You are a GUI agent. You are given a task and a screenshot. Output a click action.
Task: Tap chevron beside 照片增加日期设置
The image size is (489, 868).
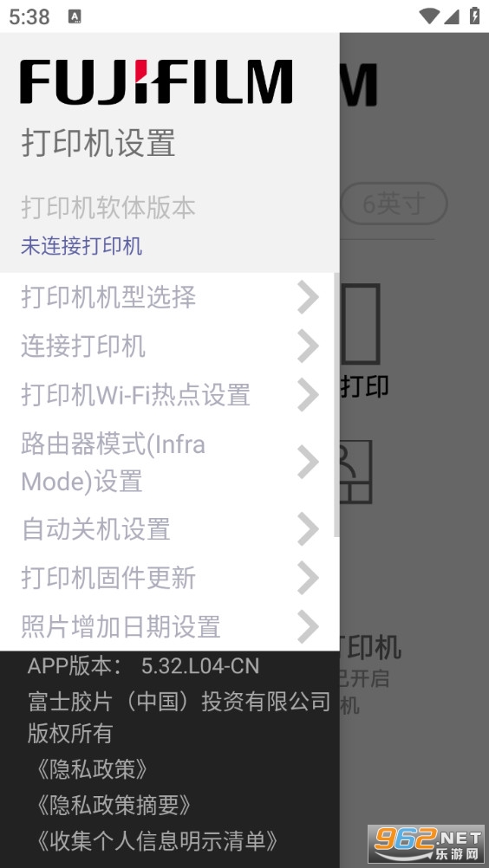(308, 626)
